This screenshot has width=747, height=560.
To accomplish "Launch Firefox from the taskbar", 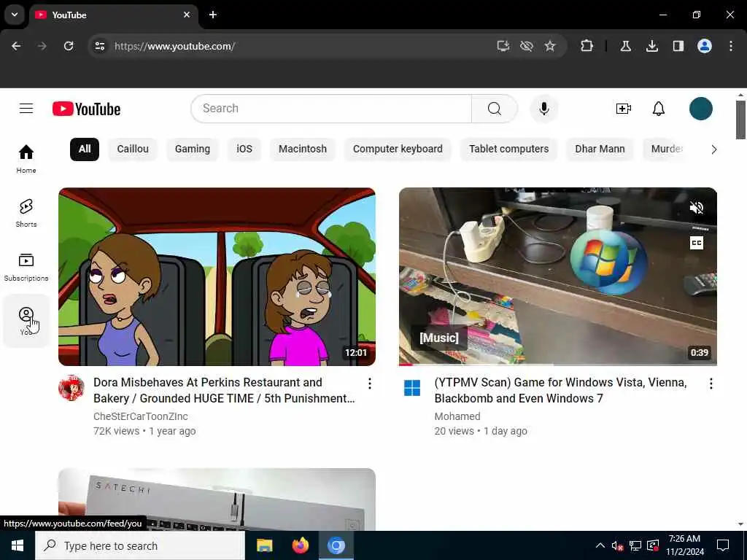I will tap(300, 545).
